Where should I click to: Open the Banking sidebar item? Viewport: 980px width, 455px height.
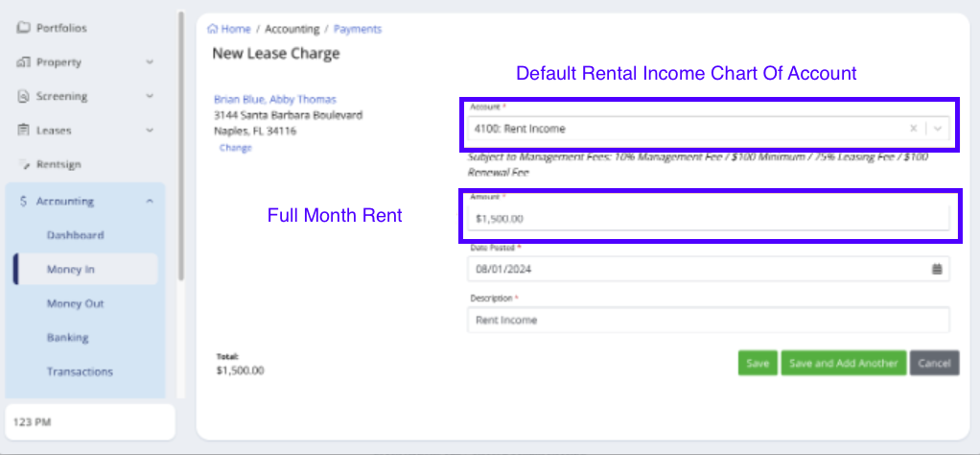[x=67, y=338]
